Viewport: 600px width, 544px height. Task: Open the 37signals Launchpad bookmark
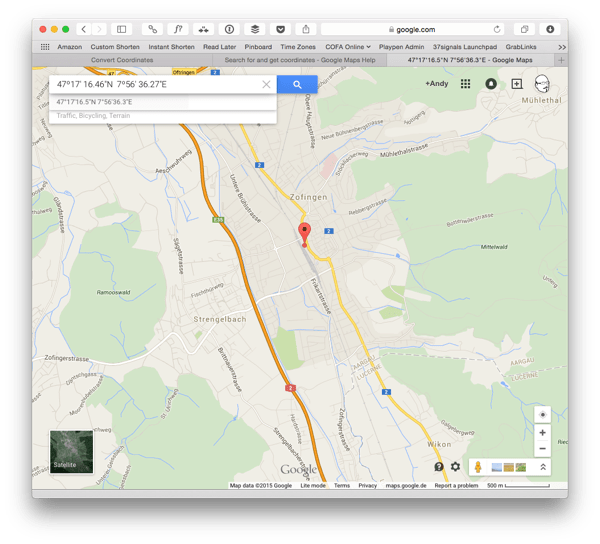465,47
